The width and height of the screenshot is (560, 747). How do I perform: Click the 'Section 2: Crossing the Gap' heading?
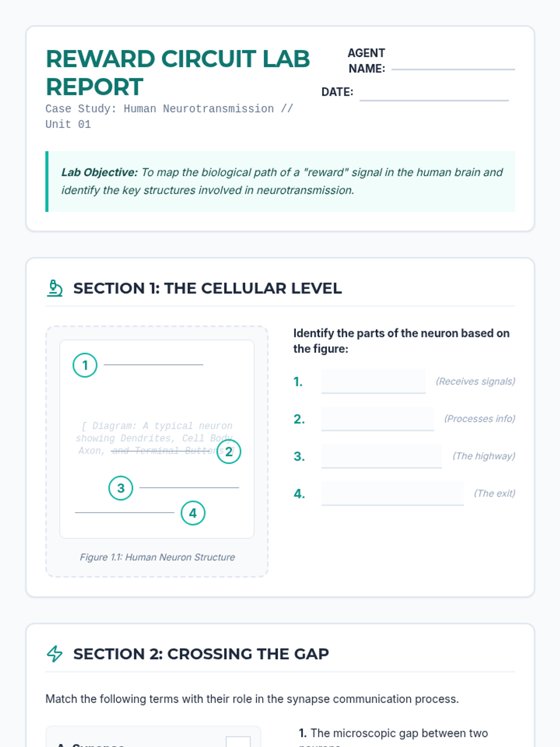(201, 654)
